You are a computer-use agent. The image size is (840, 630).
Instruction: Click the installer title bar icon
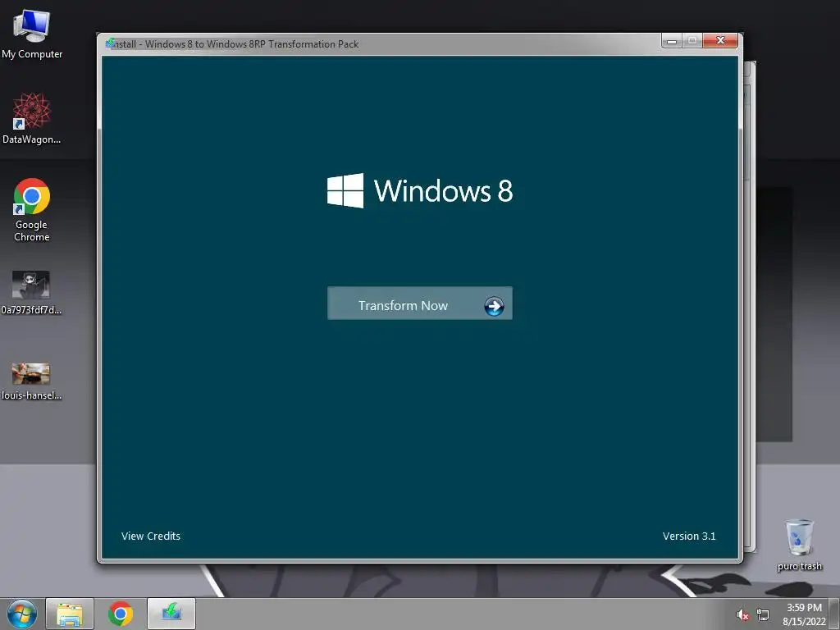point(111,43)
